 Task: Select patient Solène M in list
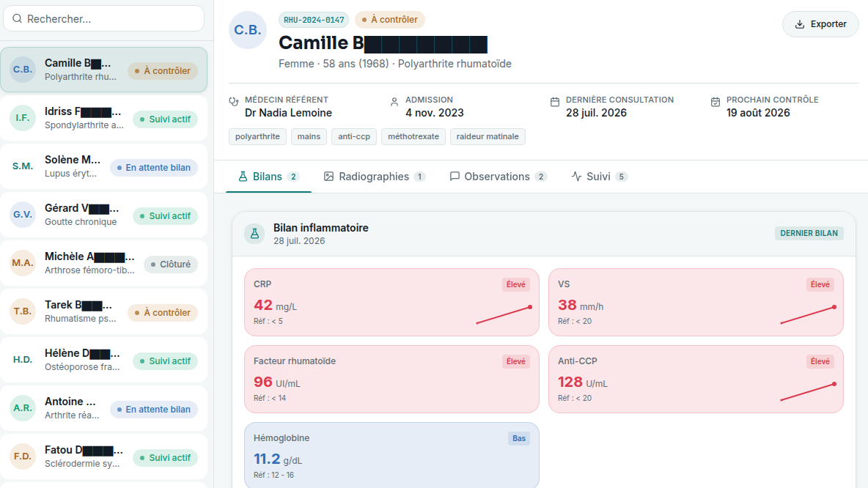click(x=104, y=166)
